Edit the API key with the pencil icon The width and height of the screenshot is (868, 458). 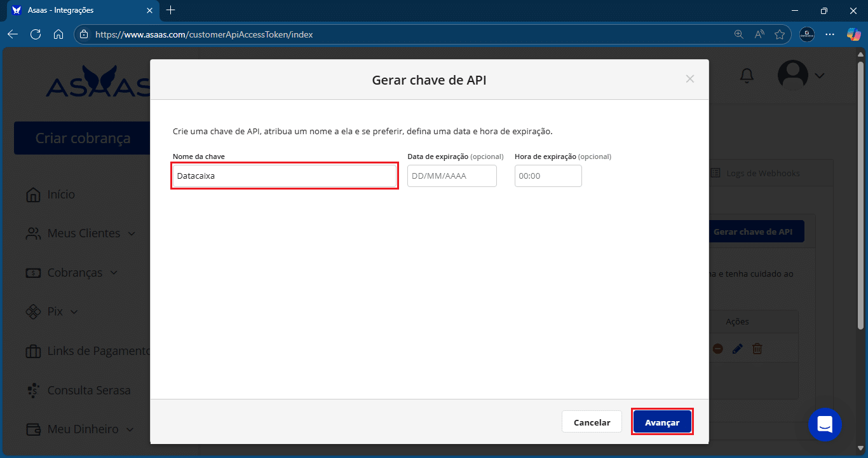tap(737, 348)
